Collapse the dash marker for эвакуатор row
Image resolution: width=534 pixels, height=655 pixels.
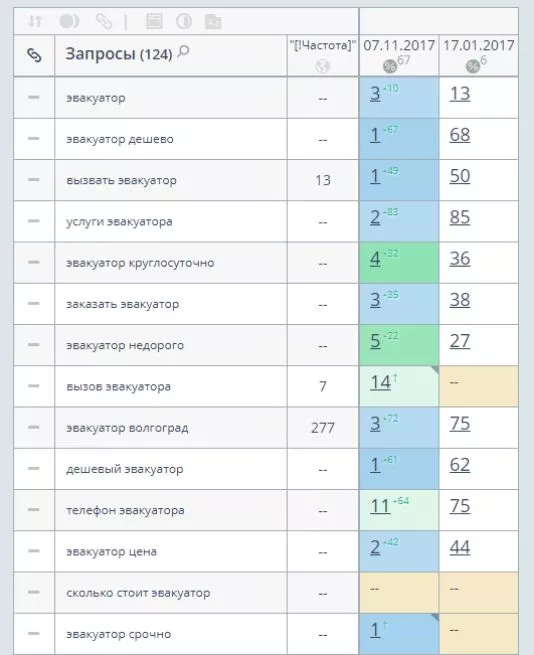click(34, 97)
